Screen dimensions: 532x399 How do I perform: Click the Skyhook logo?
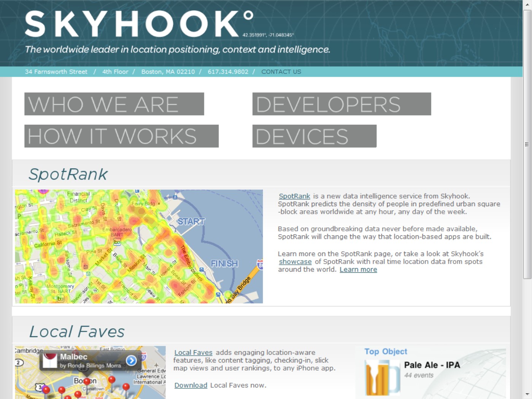pyautogui.click(x=139, y=24)
